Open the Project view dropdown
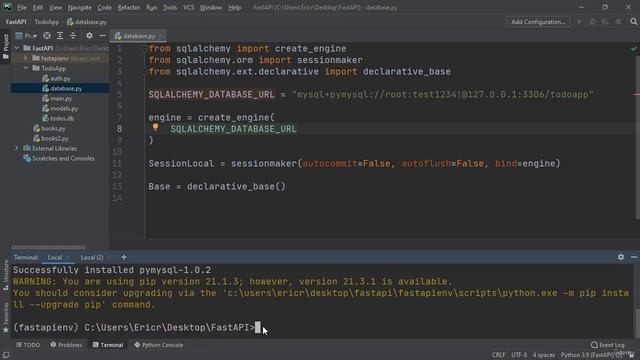The width and height of the screenshot is (640, 360). tap(26, 36)
